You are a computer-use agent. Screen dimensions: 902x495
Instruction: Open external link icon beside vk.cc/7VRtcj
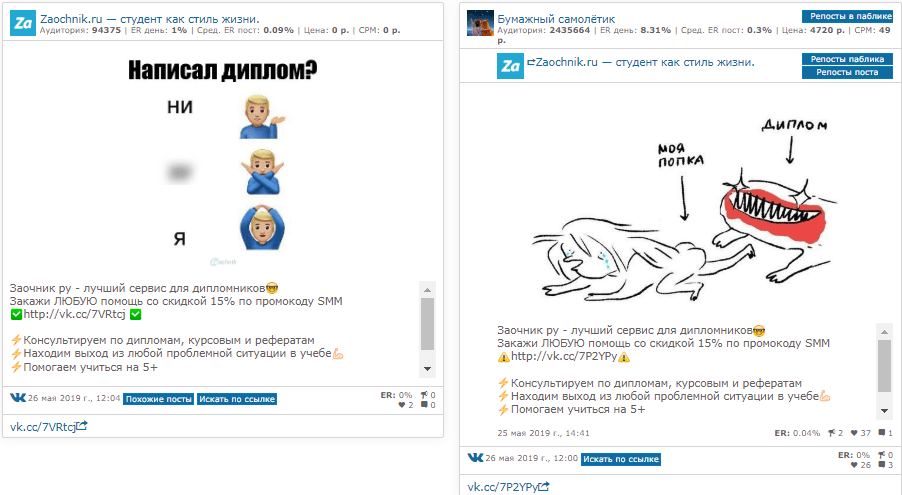82,426
